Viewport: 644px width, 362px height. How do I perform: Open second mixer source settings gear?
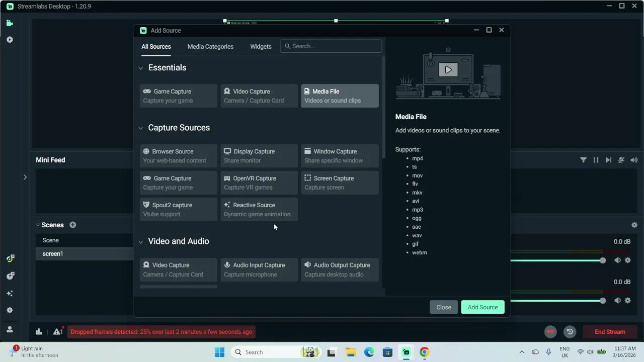click(628, 301)
